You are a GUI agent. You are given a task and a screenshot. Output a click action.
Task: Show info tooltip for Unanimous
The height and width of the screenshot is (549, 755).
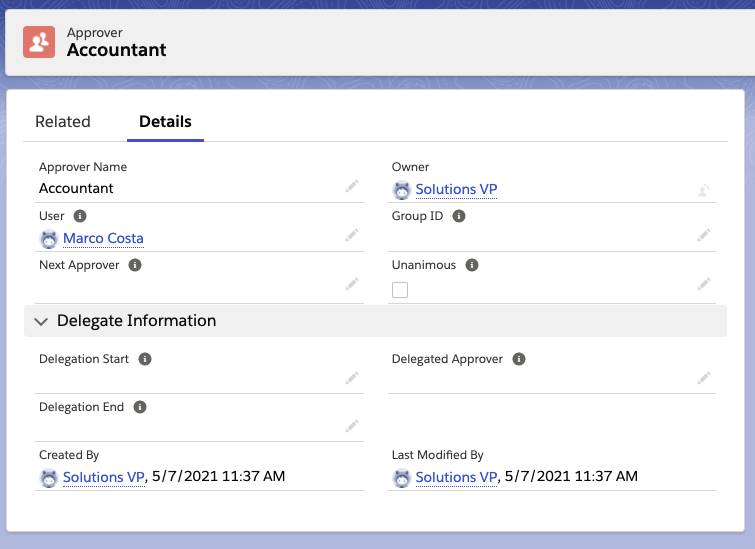(472, 265)
